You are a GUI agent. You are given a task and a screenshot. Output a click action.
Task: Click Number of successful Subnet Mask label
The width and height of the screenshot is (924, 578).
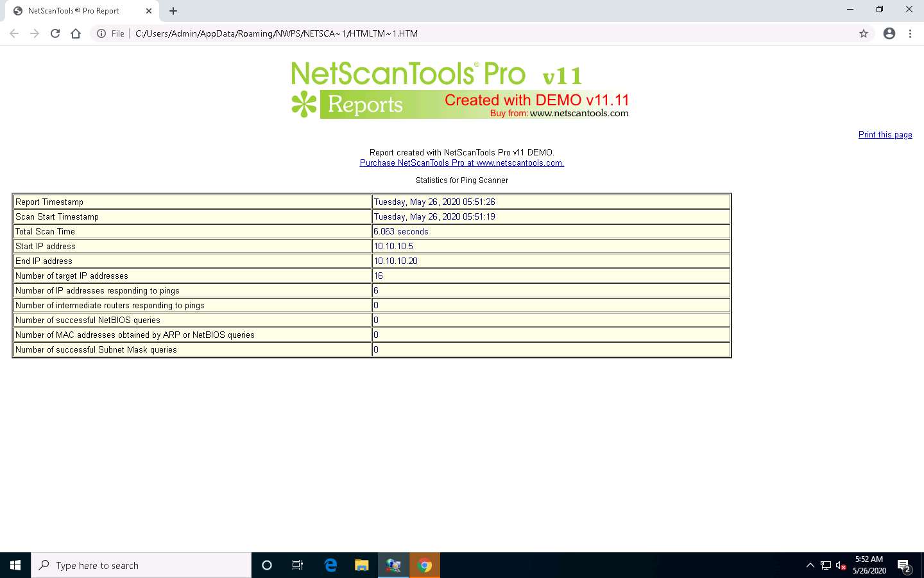pos(96,349)
